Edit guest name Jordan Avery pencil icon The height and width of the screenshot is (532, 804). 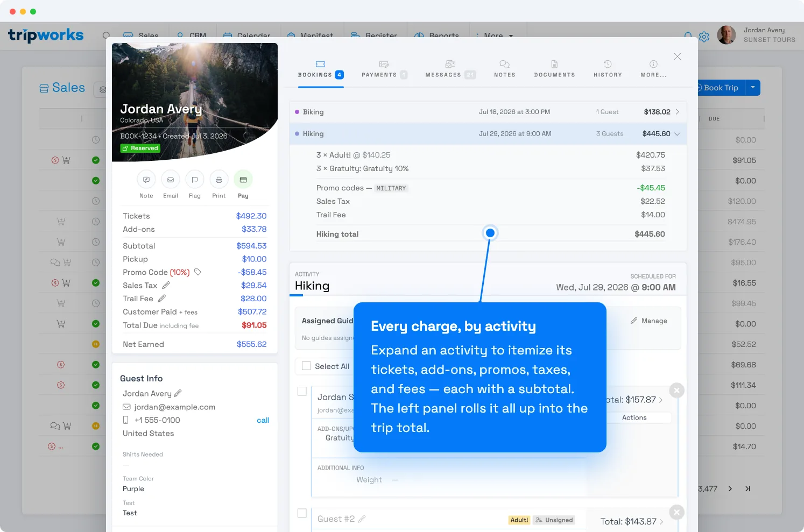point(178,393)
